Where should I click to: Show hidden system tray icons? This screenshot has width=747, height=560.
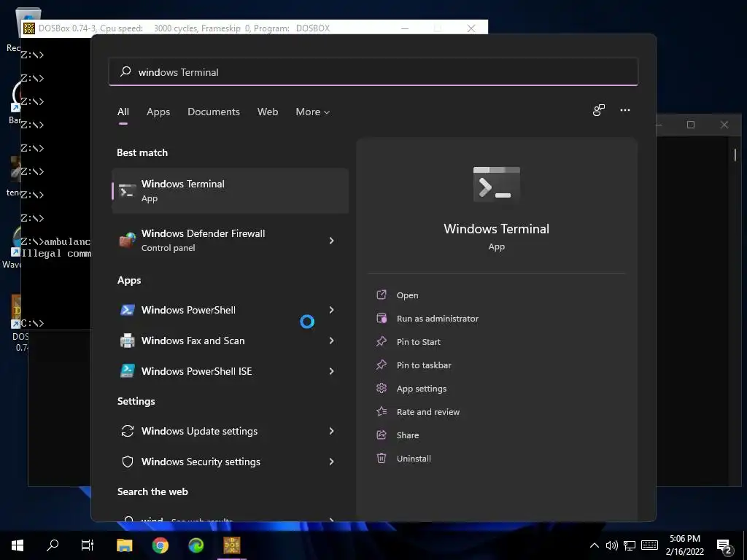pos(594,545)
